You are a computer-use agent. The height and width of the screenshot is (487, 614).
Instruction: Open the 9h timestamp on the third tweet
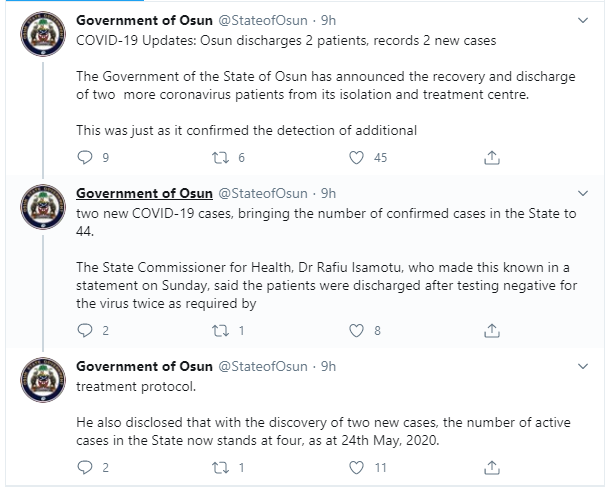[328, 366]
